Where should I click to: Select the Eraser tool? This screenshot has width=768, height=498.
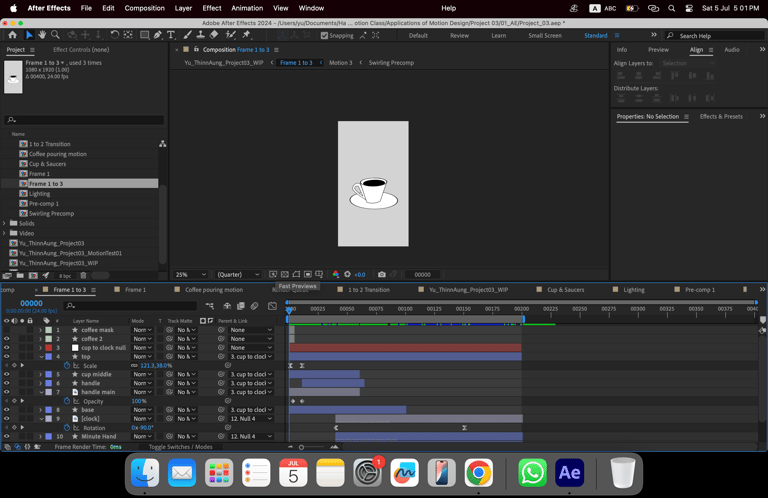point(214,35)
